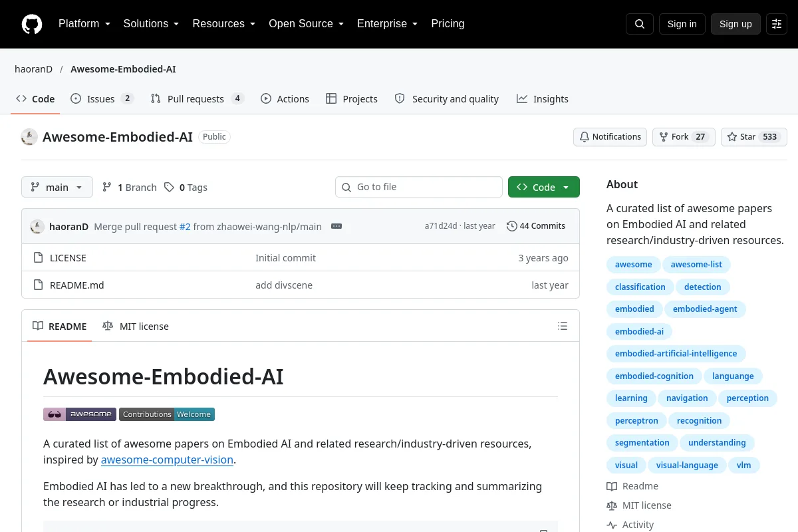The height and width of the screenshot is (532, 798).
Task: Focus the Go to file search field
Action: [419, 188]
